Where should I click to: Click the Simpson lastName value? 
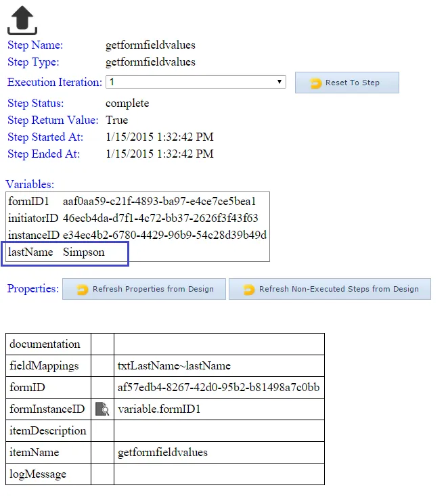pos(83,252)
